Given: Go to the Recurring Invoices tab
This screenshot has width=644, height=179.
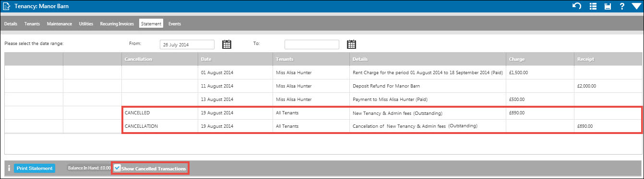Looking at the screenshot, I should tap(117, 23).
